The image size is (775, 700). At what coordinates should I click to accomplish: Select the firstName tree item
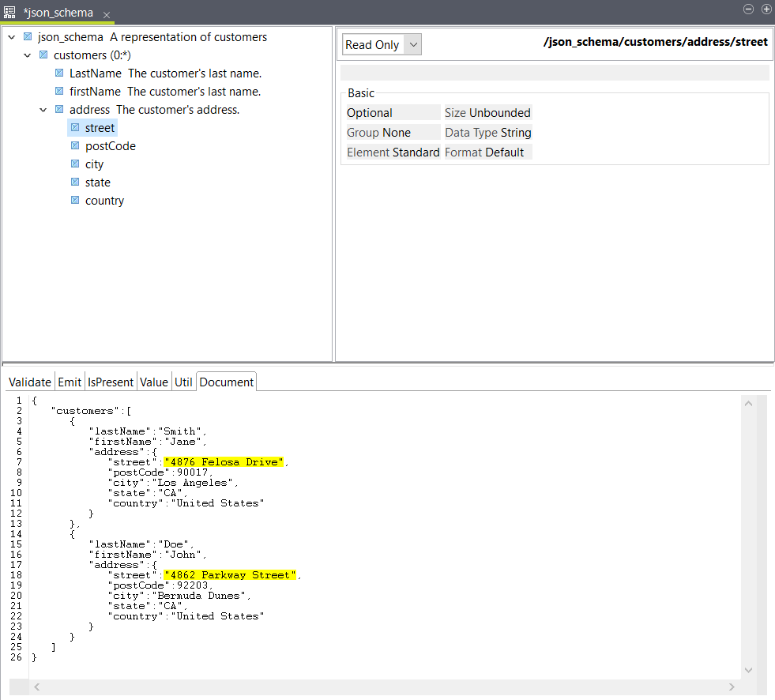click(x=96, y=91)
